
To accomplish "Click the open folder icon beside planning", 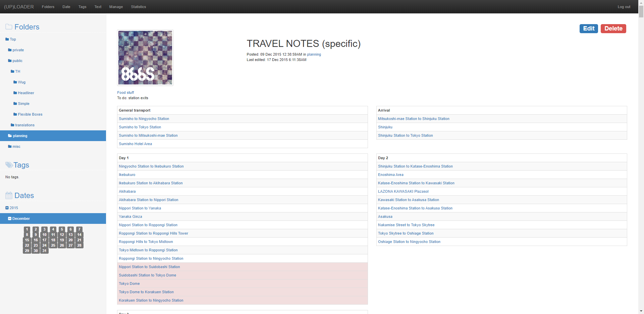I will 10,136.
